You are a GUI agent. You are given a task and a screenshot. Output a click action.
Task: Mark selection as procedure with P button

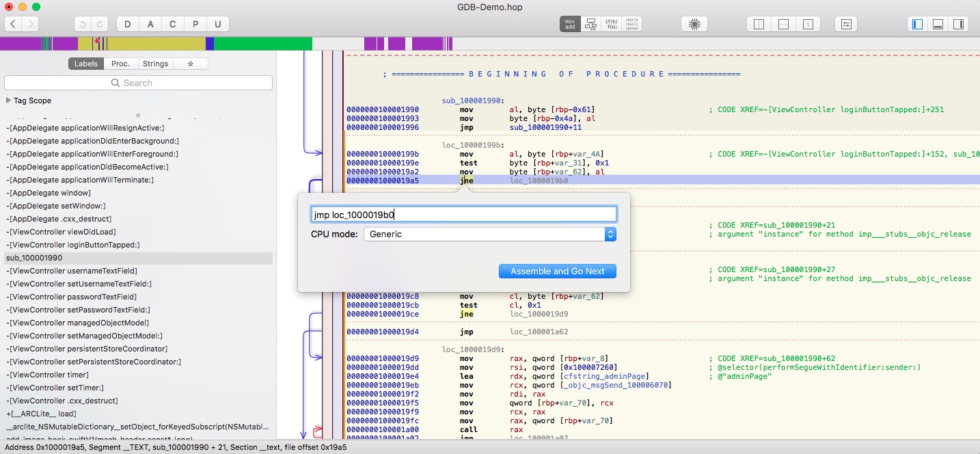(x=195, y=24)
